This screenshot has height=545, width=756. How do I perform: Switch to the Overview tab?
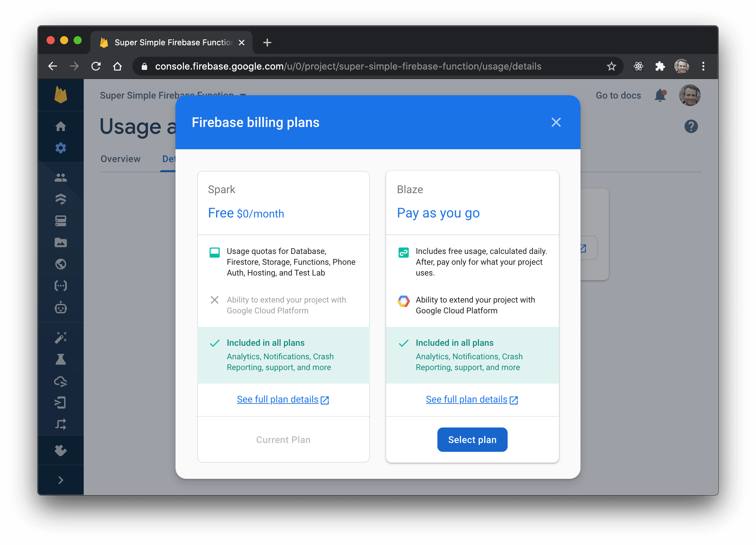120,159
